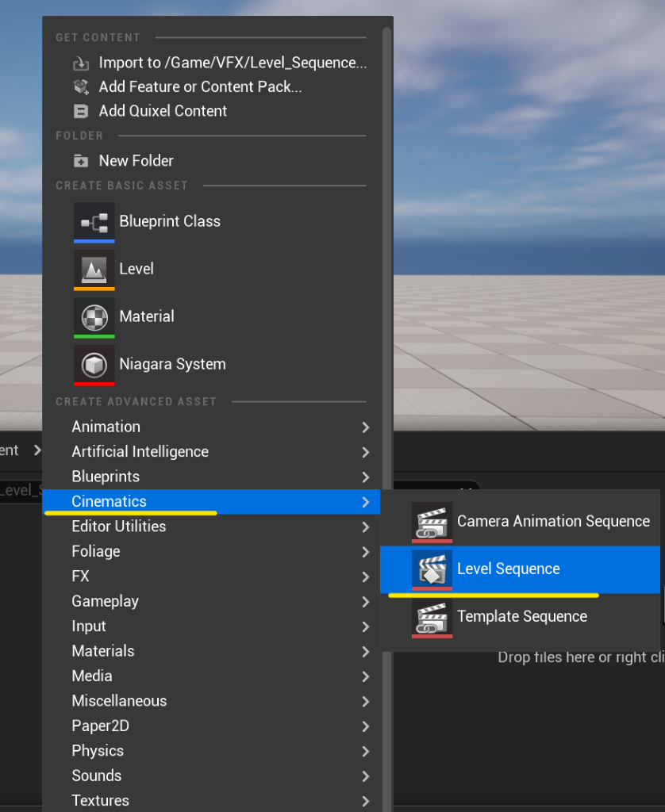Expand the Foliage submenu arrow

point(365,552)
